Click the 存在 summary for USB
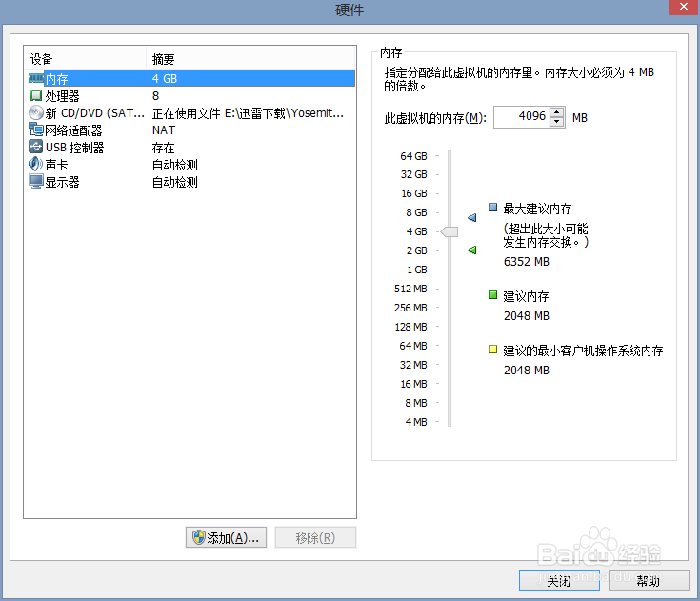 164,148
